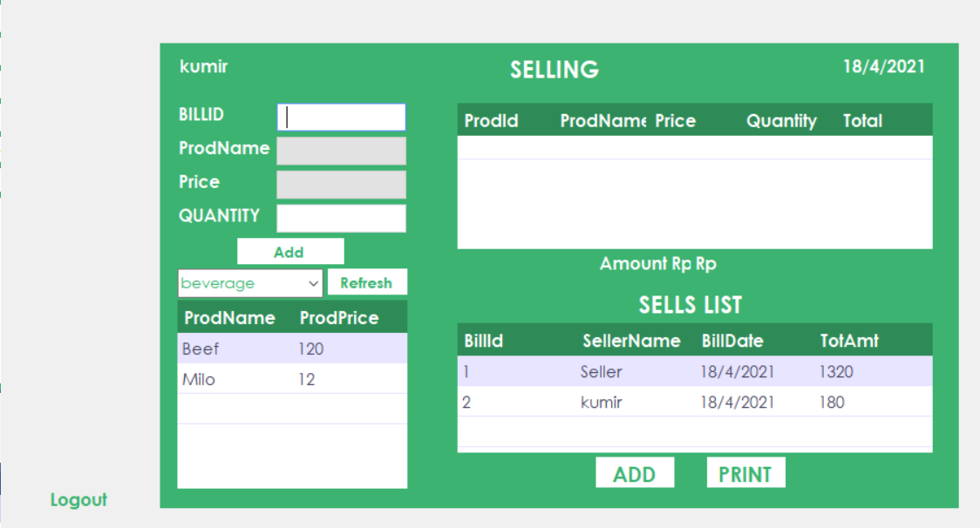The image size is (980, 528).
Task: Click the QUANTITY input field
Action: [x=341, y=218]
